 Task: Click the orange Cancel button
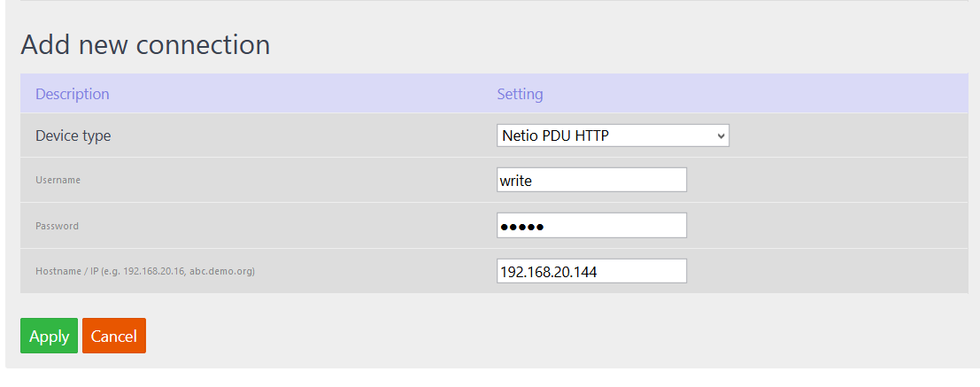click(x=113, y=336)
